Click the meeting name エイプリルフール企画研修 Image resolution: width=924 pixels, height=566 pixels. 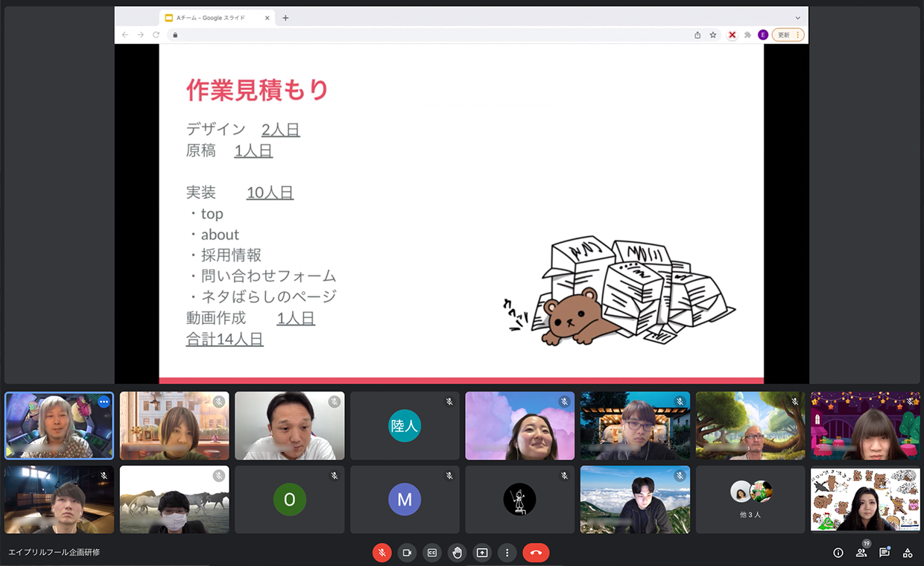(x=54, y=553)
